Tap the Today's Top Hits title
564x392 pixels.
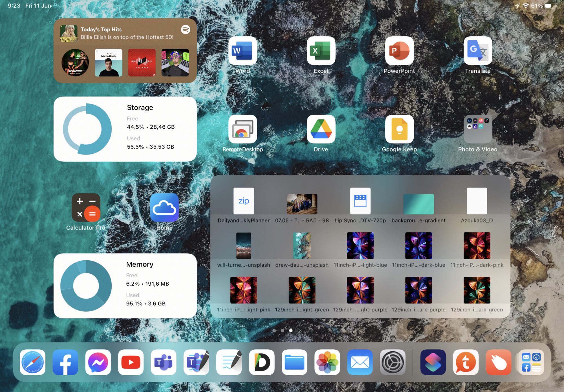pyautogui.click(x=101, y=29)
